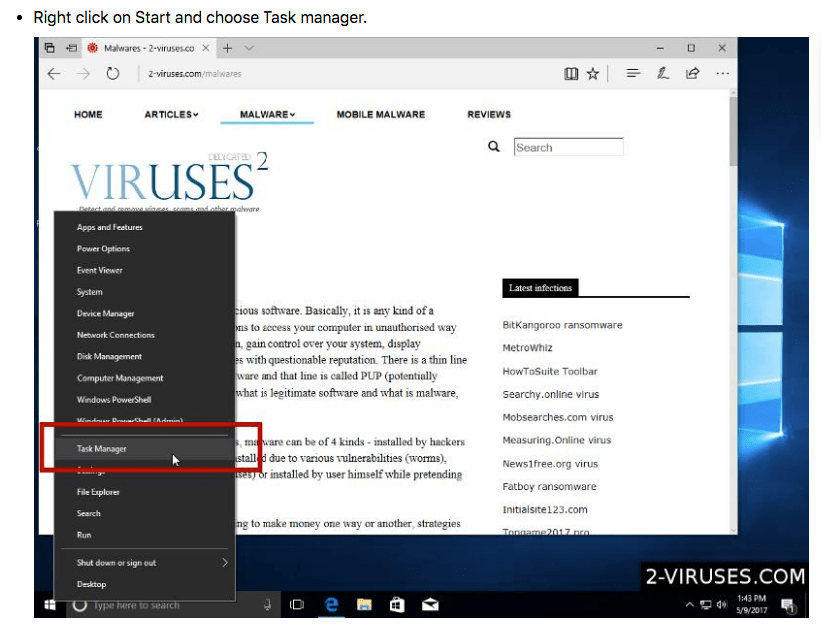Click the browser forward arrow
This screenshot has width=821, height=628.
pyautogui.click(x=83, y=74)
